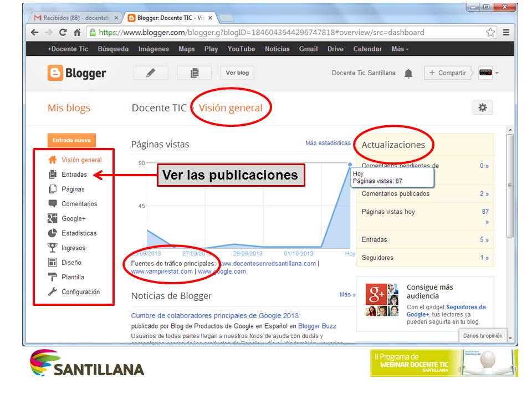Open the settings gear button
The width and height of the screenshot is (532, 399).
(483, 108)
